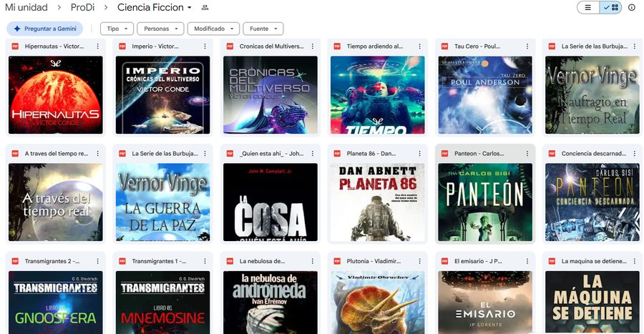
Task: Open more actions for Plutonia file
Action: click(420, 261)
